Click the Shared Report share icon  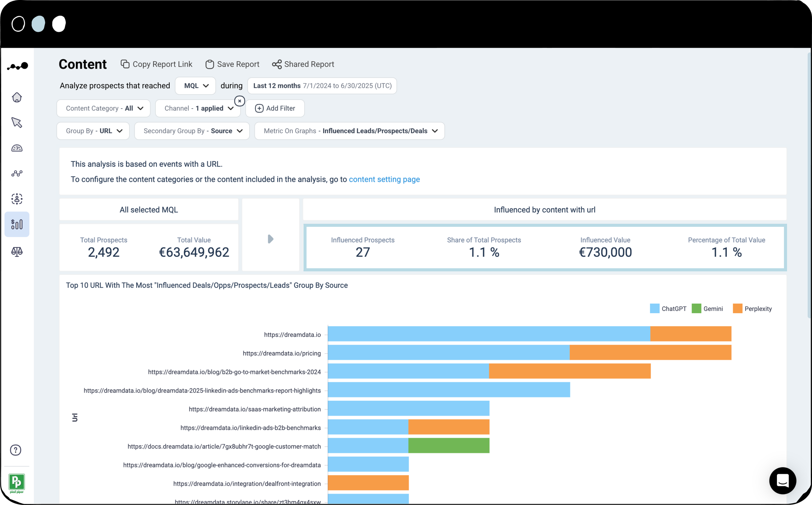(277, 64)
